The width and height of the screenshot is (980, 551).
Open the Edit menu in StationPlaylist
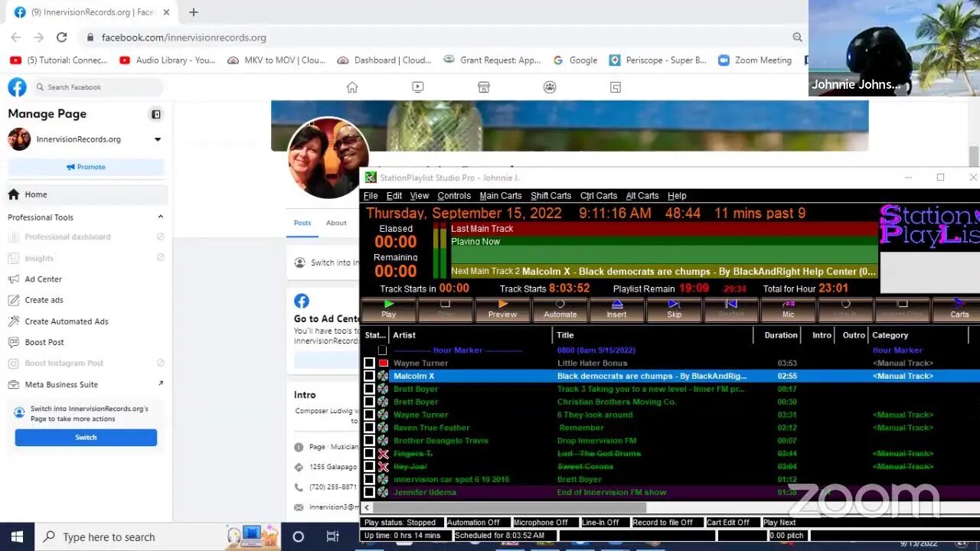394,196
